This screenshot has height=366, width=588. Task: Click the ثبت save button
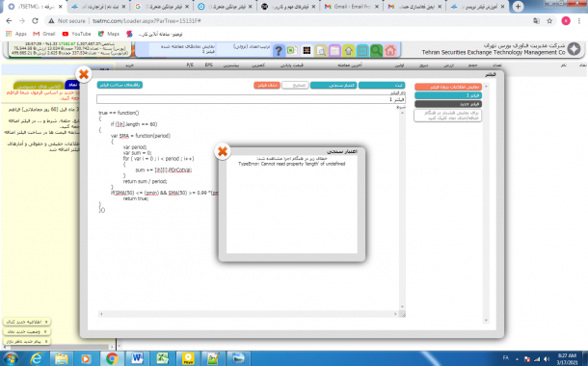(x=382, y=86)
